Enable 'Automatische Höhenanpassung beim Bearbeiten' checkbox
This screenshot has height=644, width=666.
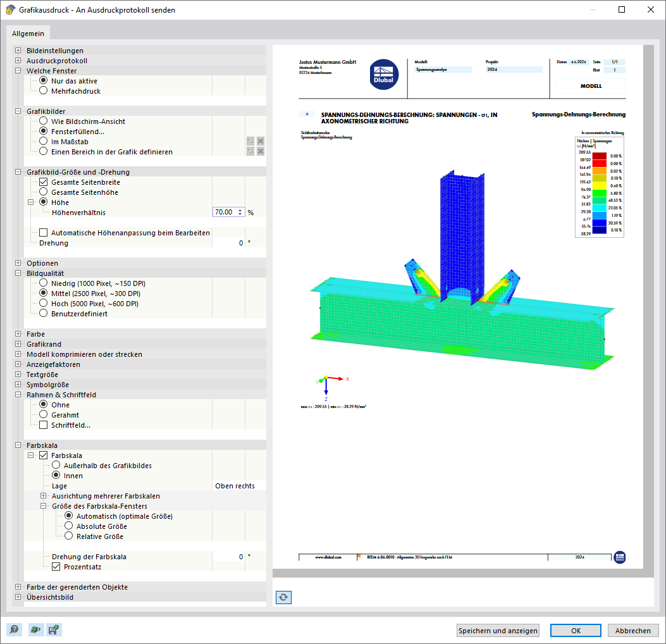(43, 232)
